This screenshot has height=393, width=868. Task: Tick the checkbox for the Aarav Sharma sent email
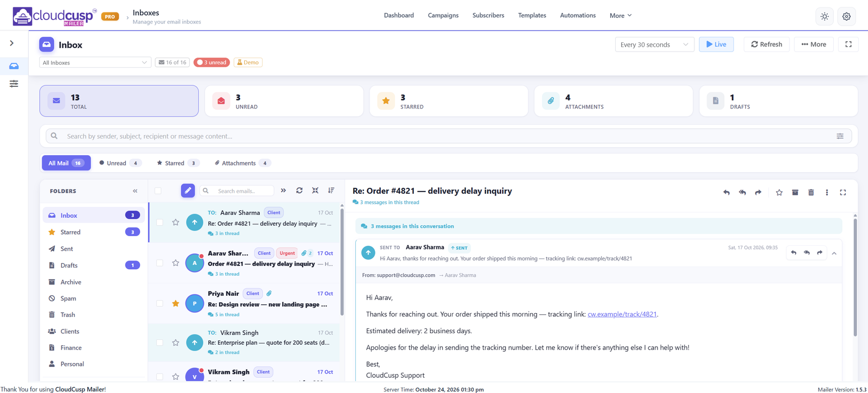(159, 222)
